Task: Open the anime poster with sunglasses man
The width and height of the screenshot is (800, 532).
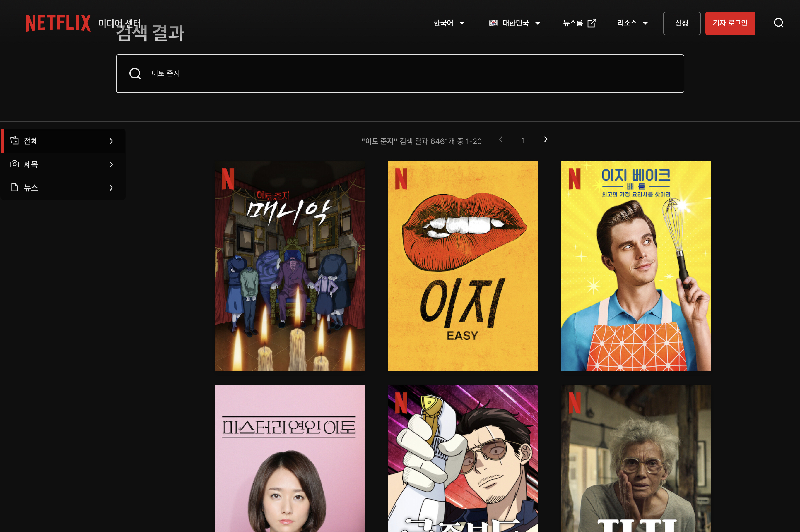Action: coord(463,458)
